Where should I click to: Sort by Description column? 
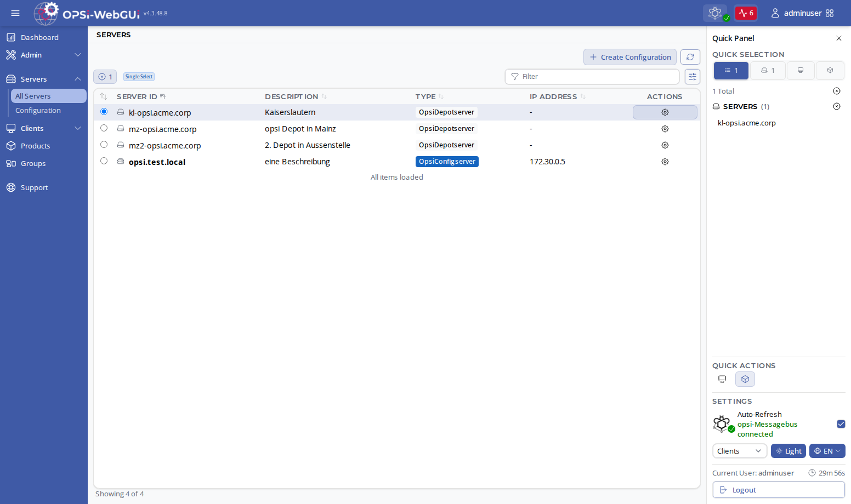pyautogui.click(x=296, y=96)
